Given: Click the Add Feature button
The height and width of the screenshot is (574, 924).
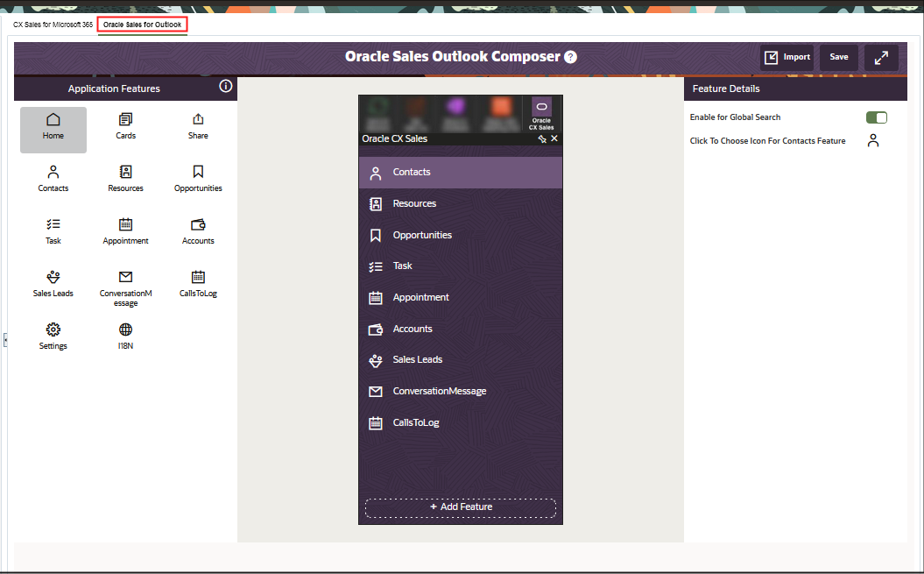Looking at the screenshot, I should 461,507.
